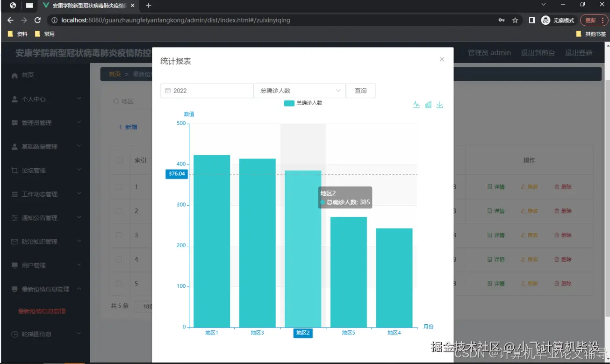This screenshot has width=610, height=364.
Task: Close the 统计报表 dialog
Action: coord(442,59)
